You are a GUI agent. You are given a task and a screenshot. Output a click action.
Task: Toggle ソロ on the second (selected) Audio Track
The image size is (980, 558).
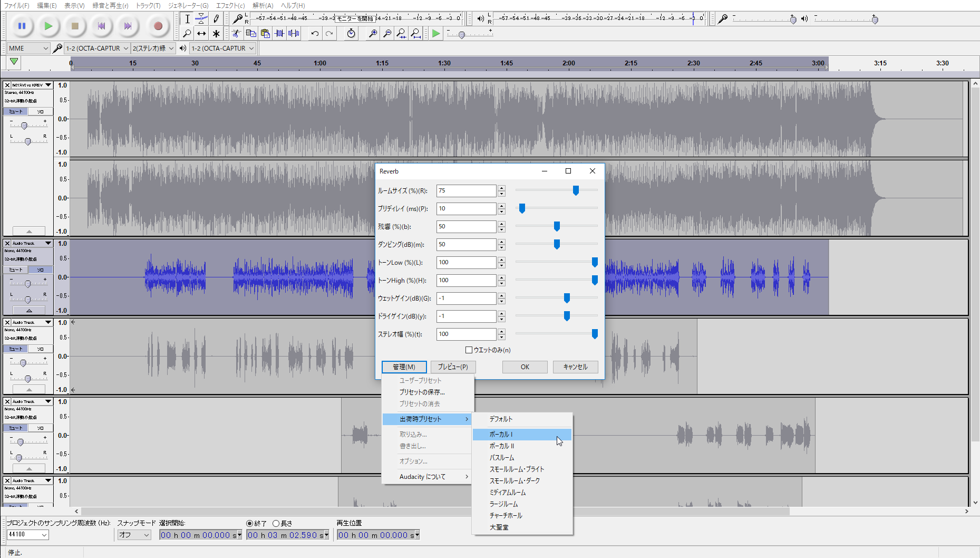pyautogui.click(x=40, y=270)
